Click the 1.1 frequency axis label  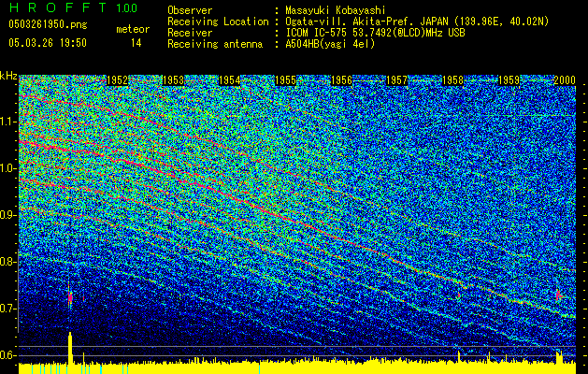click(x=8, y=122)
